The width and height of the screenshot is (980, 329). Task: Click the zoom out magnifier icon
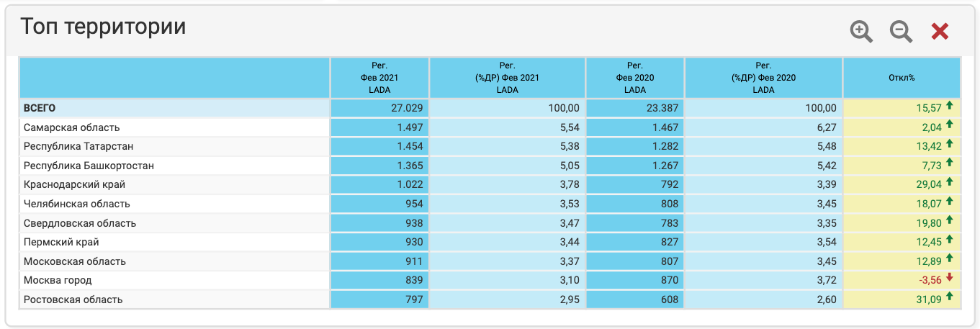point(901,31)
